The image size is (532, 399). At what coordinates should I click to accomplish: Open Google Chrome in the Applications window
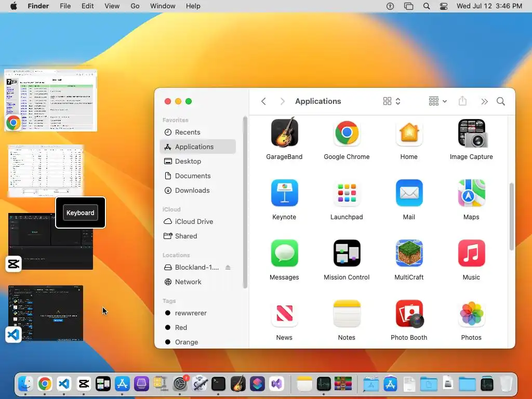(347, 132)
